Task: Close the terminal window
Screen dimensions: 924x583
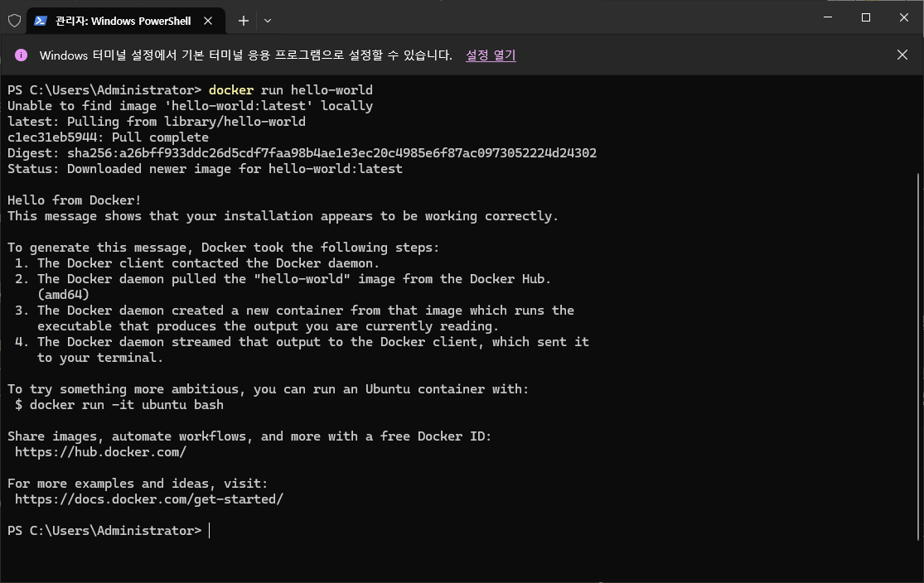Action: coord(904,17)
